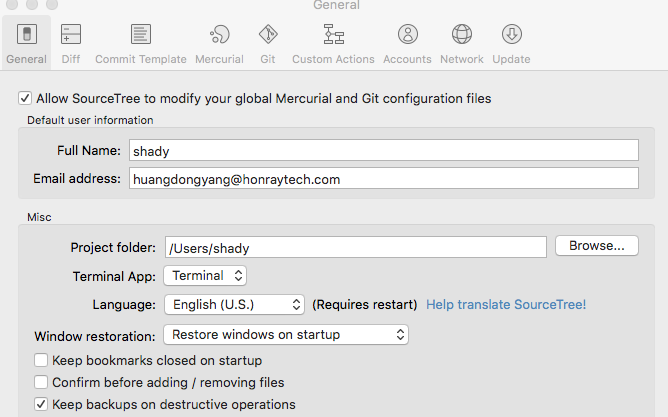Open the Diff preferences icon
The height and width of the screenshot is (417, 668).
[x=70, y=35]
